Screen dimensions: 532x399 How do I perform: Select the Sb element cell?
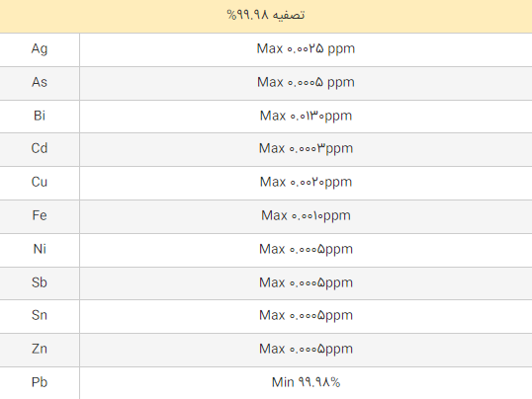pos(40,283)
